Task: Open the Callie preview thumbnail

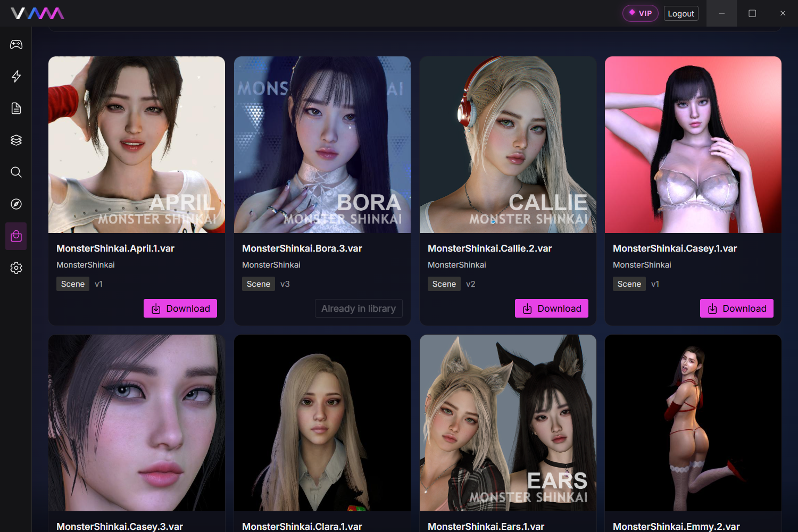Action: 508,145
